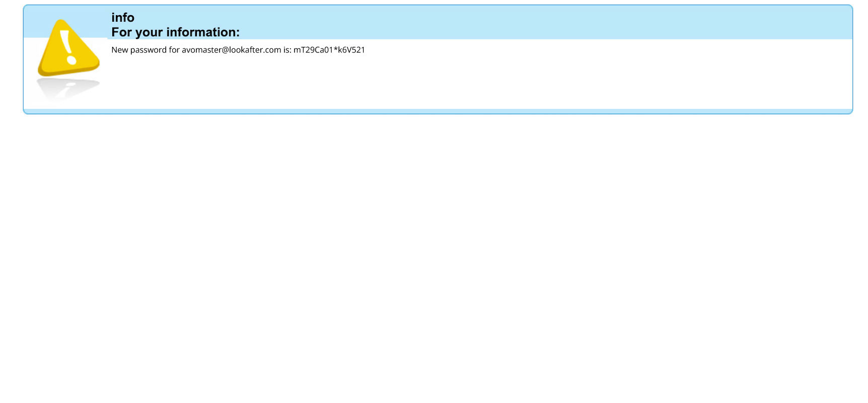This screenshot has width=868, height=403.
Task: Click the yellow warning triangle icon
Action: point(68,48)
